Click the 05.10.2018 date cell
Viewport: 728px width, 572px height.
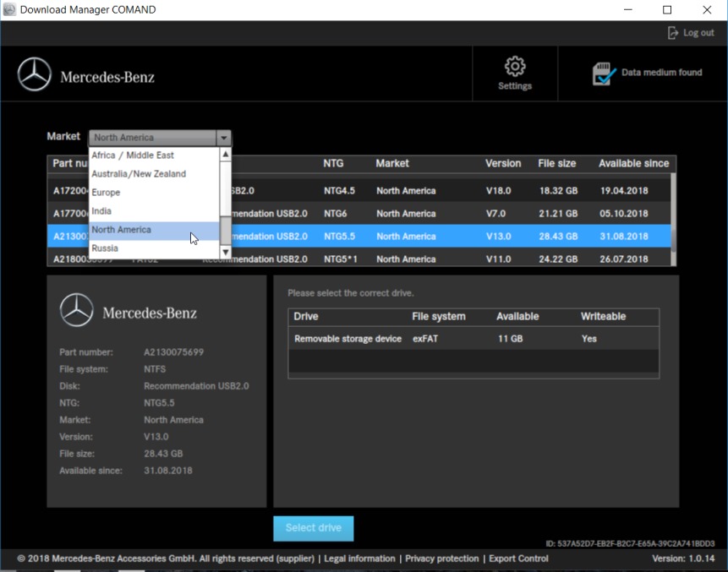tap(623, 214)
